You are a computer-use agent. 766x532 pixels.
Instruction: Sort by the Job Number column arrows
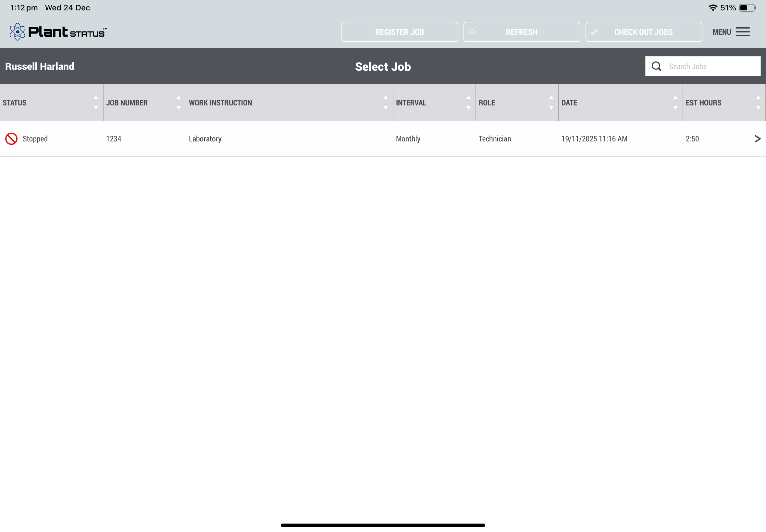pos(179,103)
